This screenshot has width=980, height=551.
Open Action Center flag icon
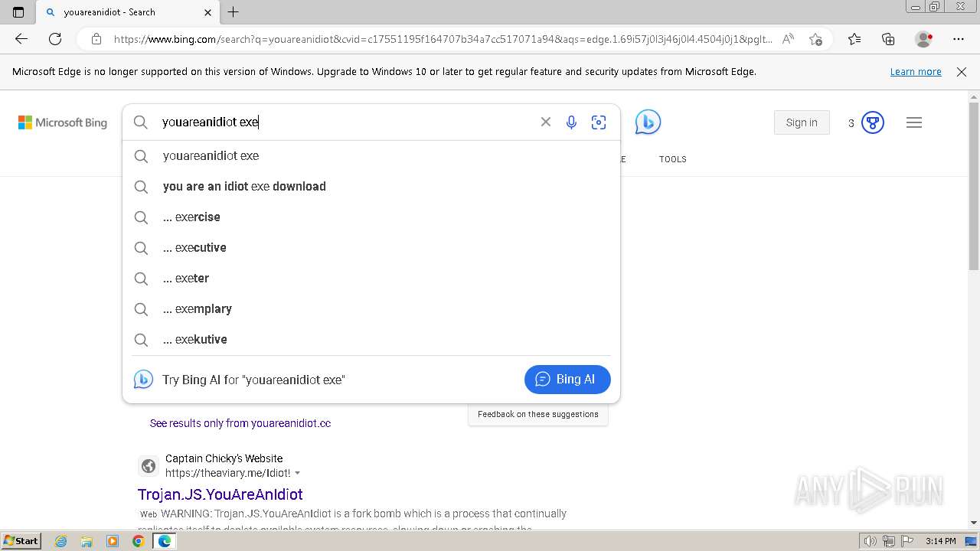pyautogui.click(x=908, y=541)
